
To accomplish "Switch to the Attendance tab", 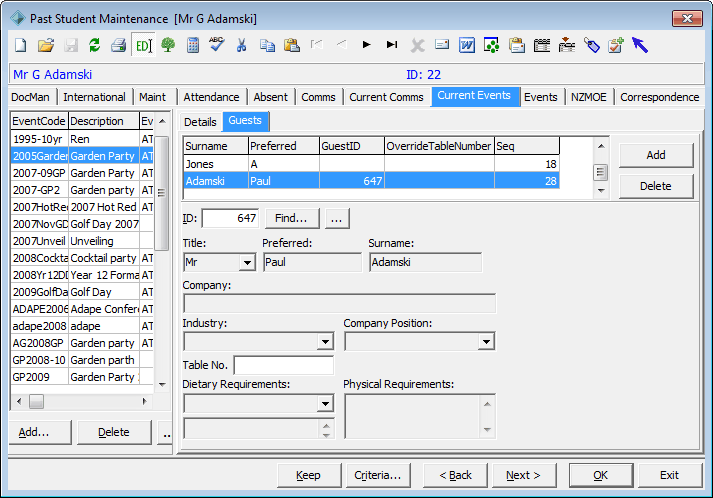I will point(211,97).
